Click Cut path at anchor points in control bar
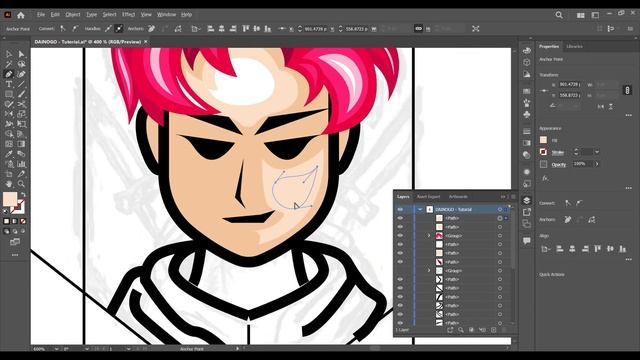 click(178, 29)
